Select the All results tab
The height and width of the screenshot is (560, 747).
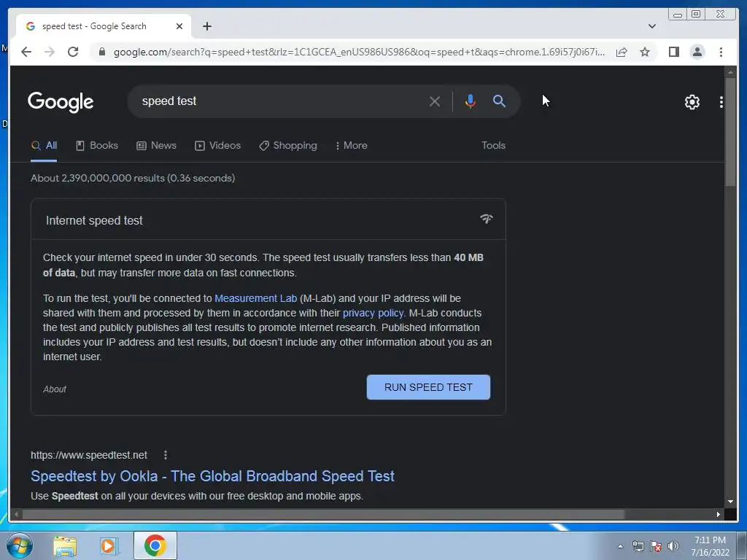(44, 146)
